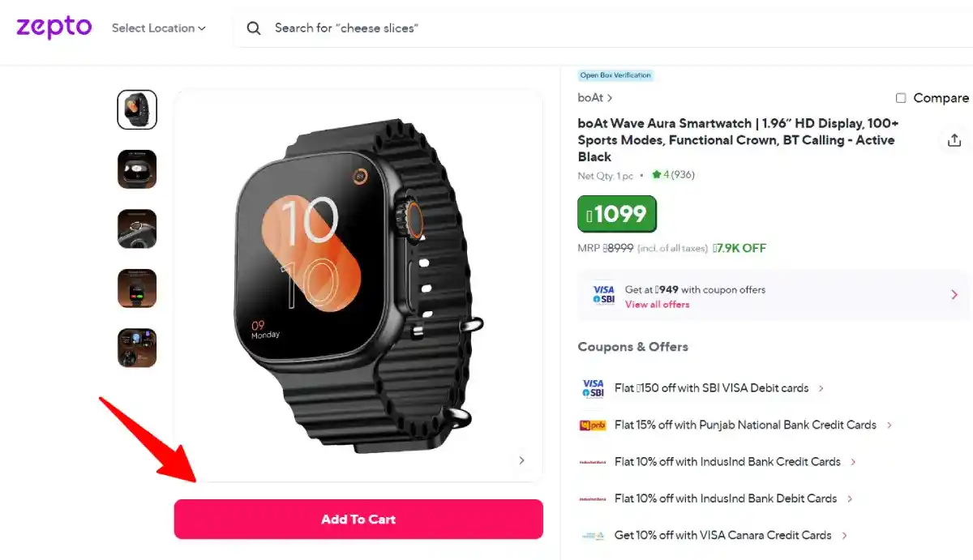Click the next-image chevron on the product photo
The width and height of the screenshot is (973, 560).
click(522, 460)
